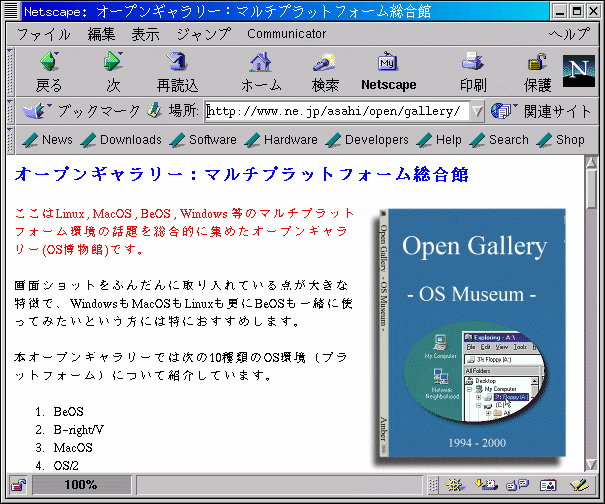Open the ファイル (File) menu
The width and height of the screenshot is (605, 504).
43,34
